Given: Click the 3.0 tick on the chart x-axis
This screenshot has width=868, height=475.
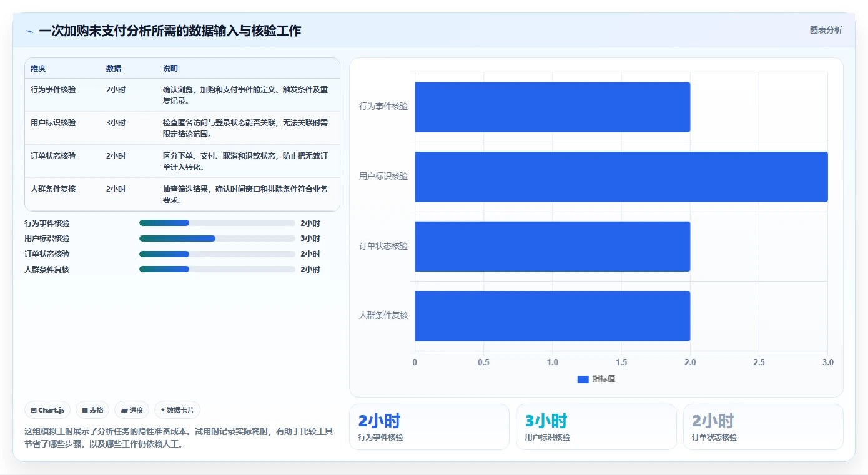Looking at the screenshot, I should click(x=827, y=362).
